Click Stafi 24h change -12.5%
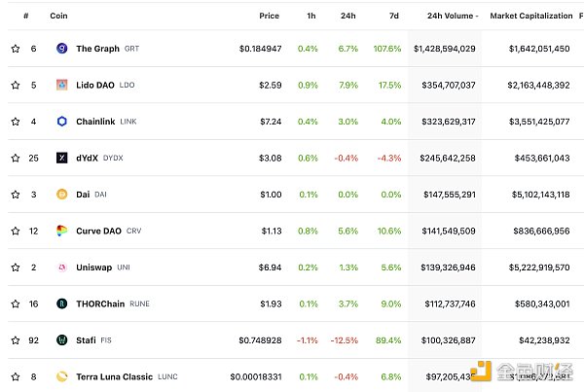Image resolution: width=584 pixels, height=392 pixels. (345, 340)
